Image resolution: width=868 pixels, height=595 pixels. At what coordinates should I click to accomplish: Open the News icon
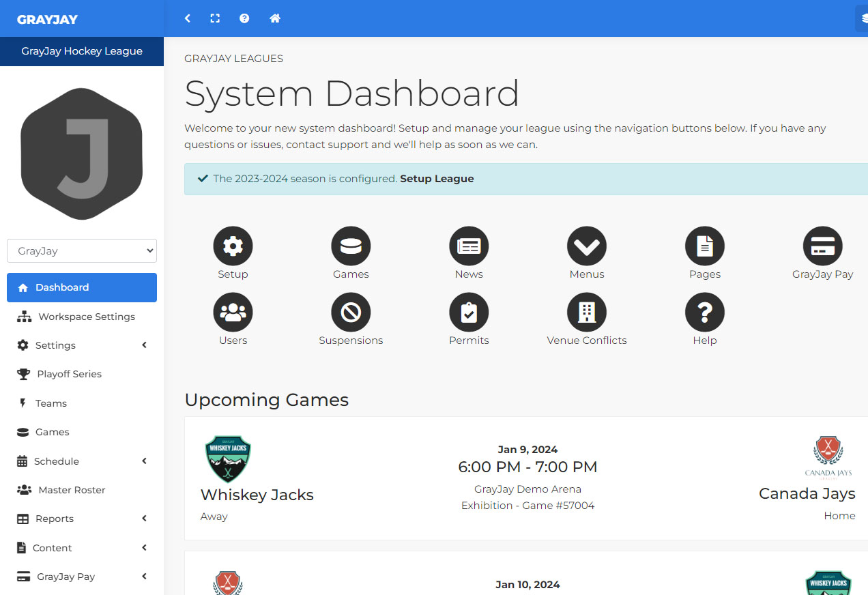tap(469, 246)
